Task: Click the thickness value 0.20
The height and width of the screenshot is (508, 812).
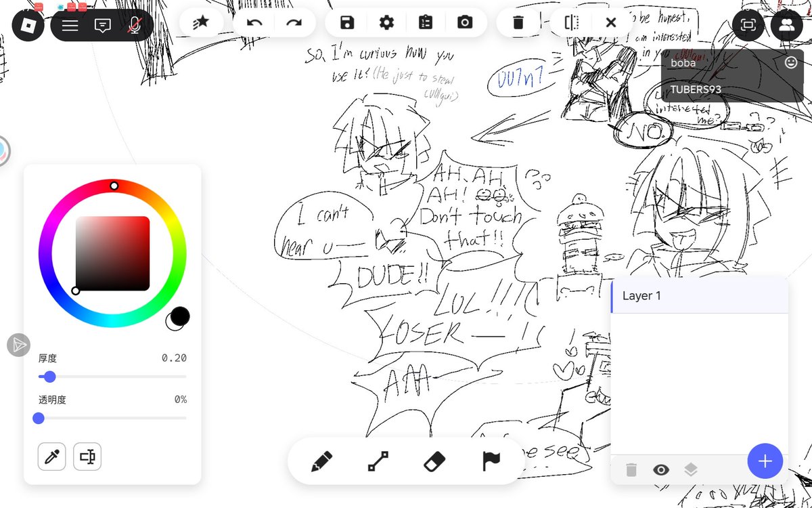Action: (174, 358)
